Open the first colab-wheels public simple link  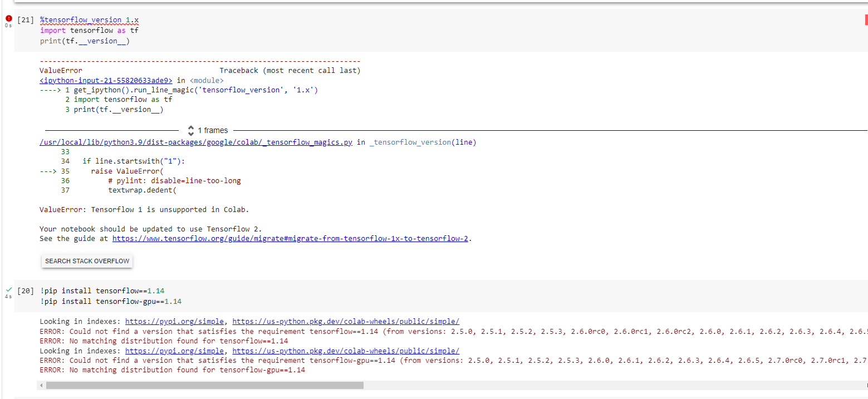click(346, 321)
